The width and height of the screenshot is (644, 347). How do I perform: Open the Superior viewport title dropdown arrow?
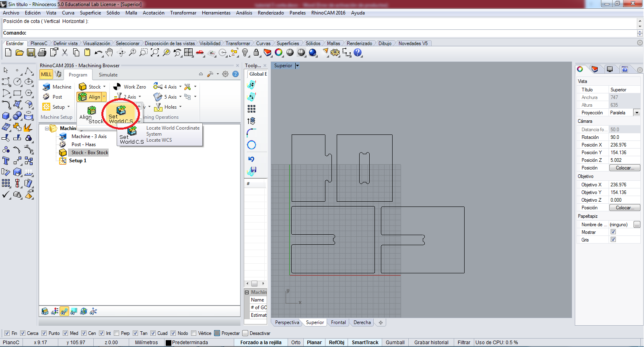click(297, 66)
